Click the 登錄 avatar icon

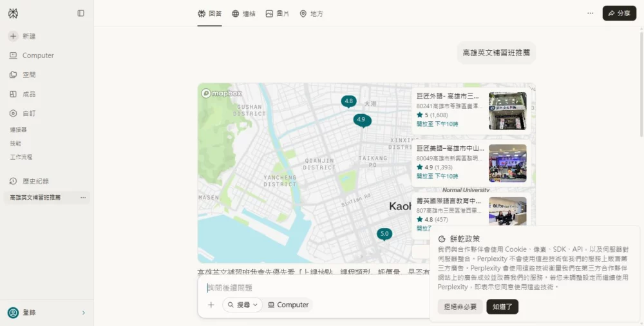click(x=13, y=313)
